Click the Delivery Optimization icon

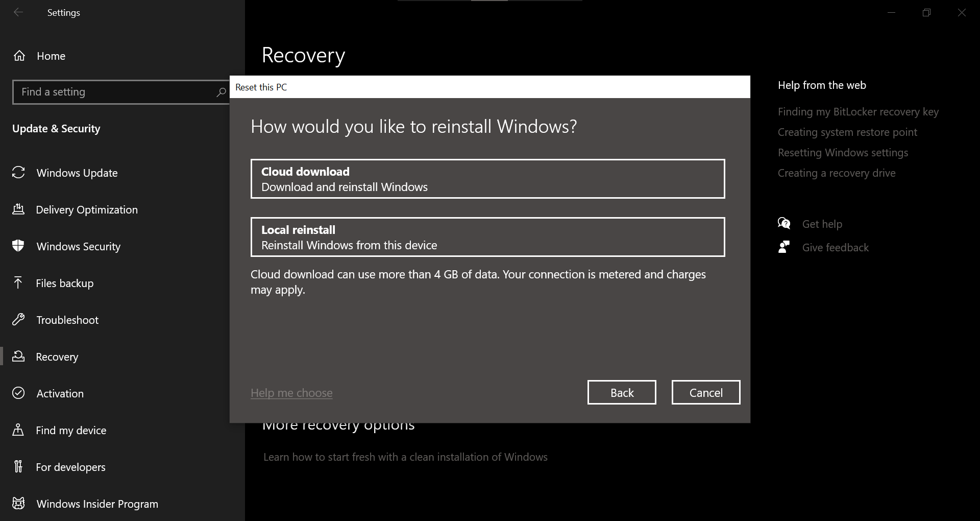(18, 209)
